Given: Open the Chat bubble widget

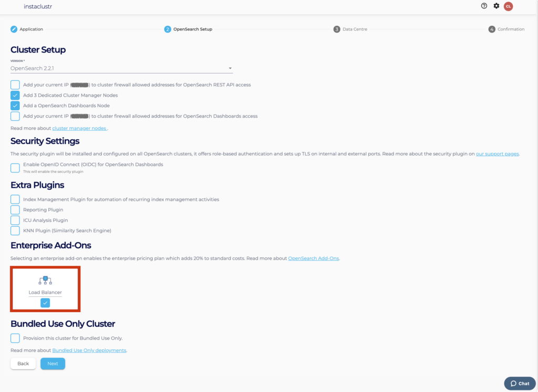Looking at the screenshot, I should click(520, 384).
